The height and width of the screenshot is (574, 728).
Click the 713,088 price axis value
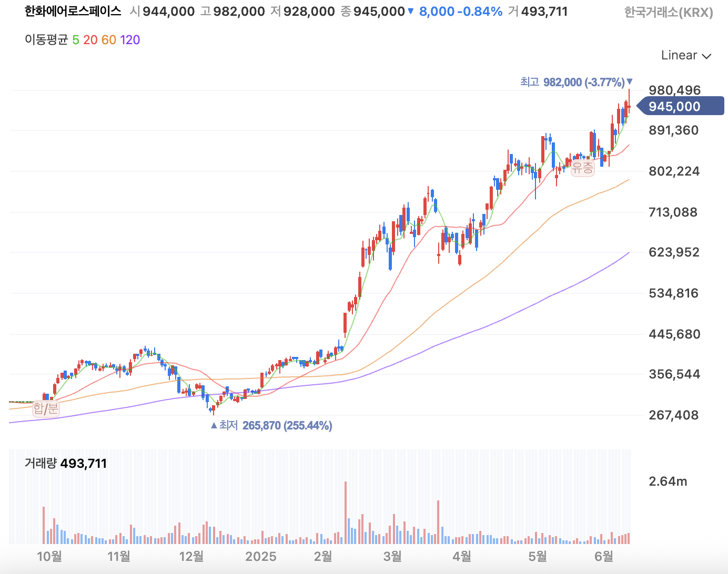[673, 212]
